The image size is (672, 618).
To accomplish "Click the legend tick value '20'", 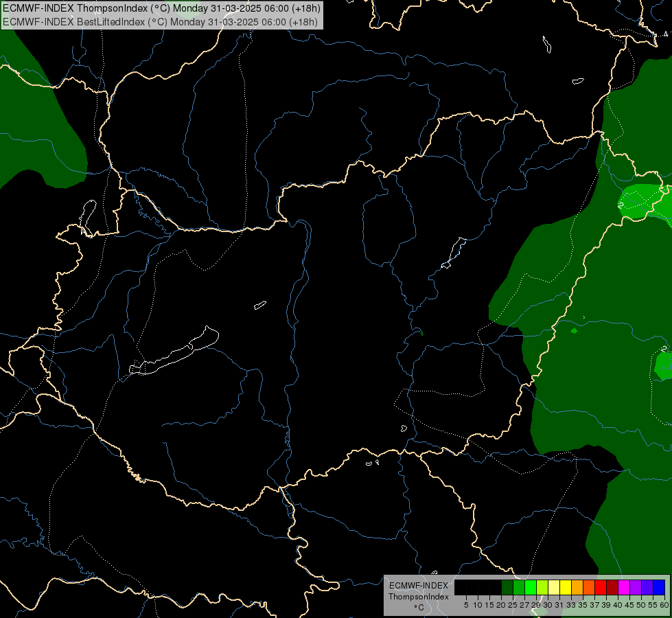I will 500,605.
